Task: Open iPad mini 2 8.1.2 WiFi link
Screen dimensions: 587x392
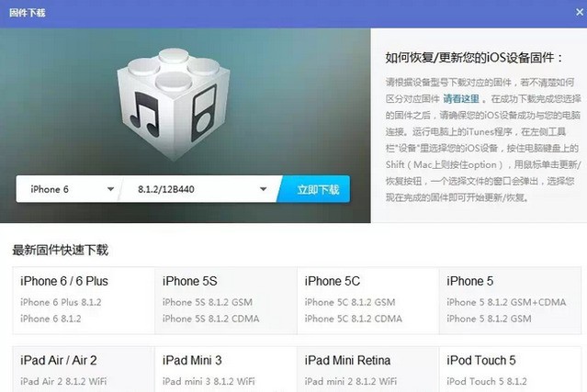Action: click(351, 382)
